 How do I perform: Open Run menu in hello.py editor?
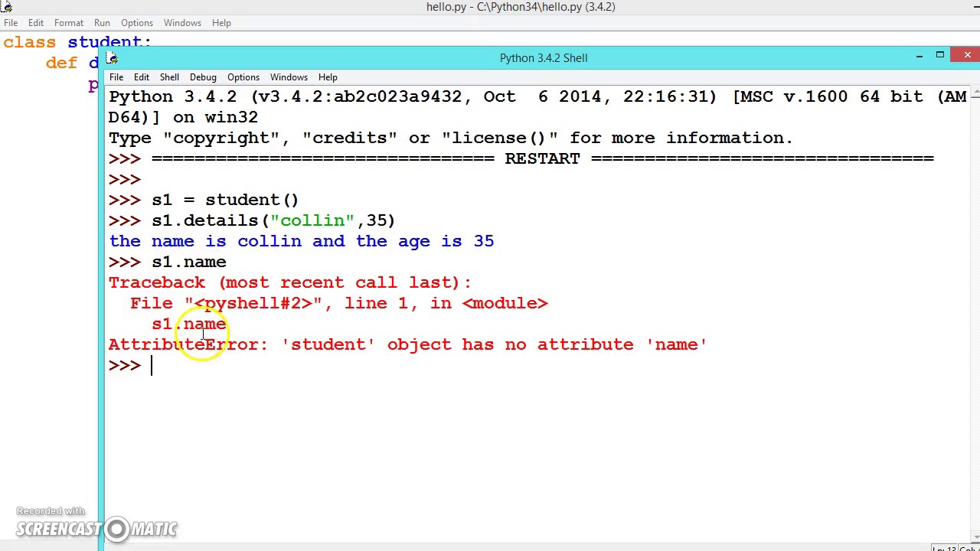click(102, 23)
